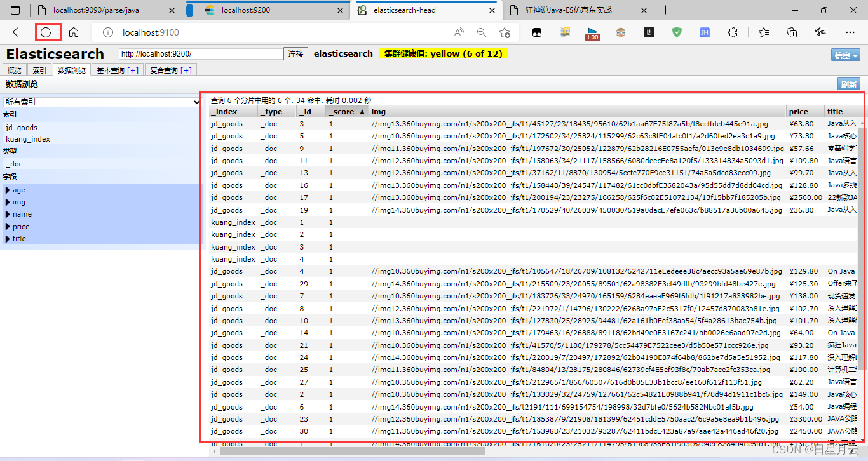Click the 刷新 refresh button

click(x=849, y=84)
